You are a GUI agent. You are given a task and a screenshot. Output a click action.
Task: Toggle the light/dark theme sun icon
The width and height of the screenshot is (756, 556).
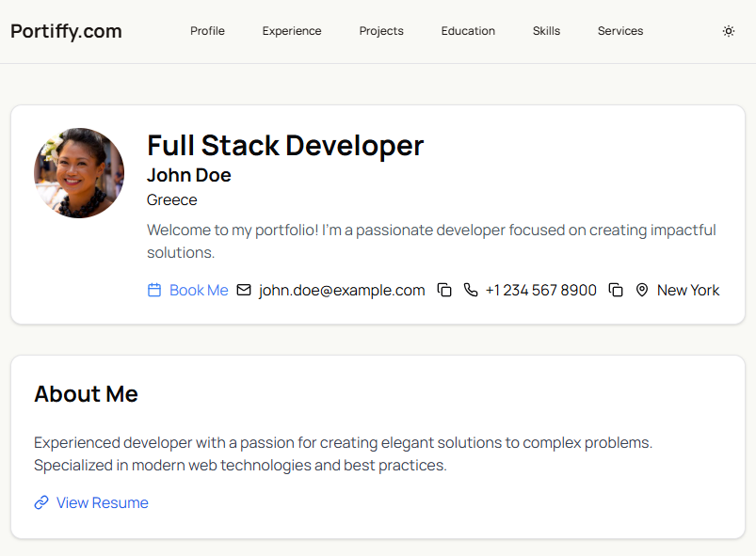pos(728,31)
